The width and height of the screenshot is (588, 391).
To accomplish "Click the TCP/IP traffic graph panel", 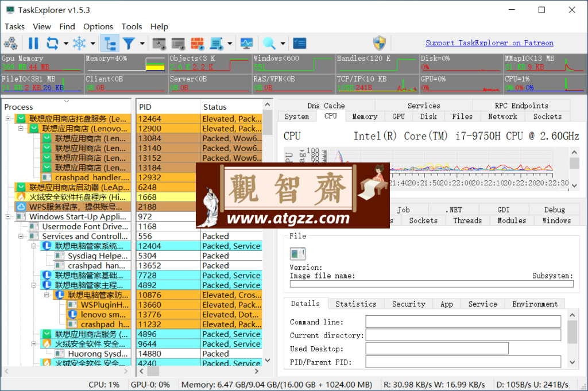I will pyautogui.click(x=377, y=84).
